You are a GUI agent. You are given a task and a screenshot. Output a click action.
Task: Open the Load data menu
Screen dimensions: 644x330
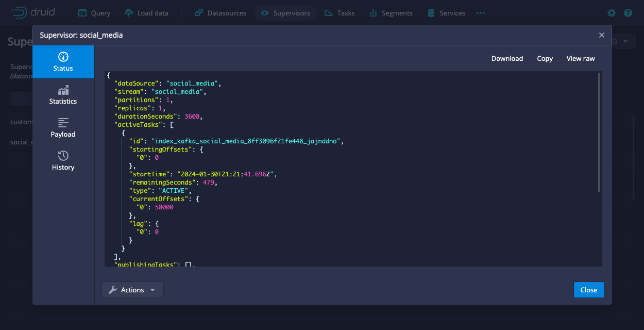pos(146,13)
